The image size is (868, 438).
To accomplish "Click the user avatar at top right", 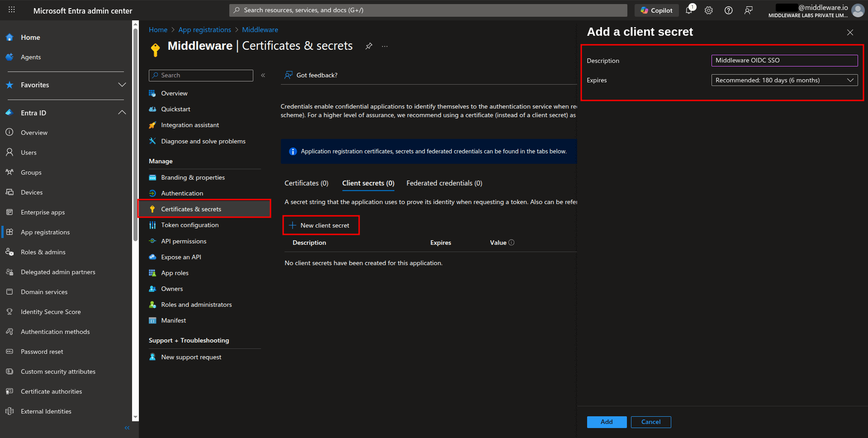I will (x=858, y=10).
